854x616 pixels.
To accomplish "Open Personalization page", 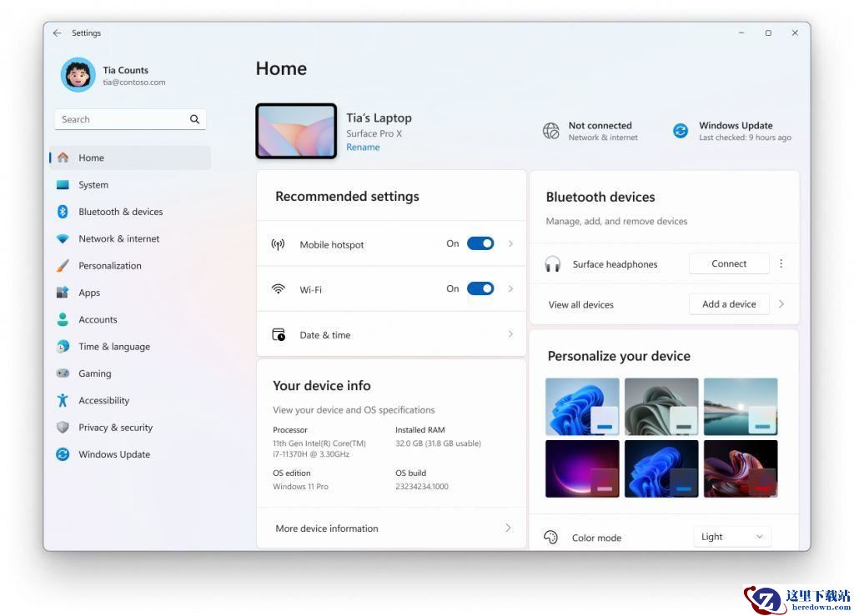I will point(130,266).
